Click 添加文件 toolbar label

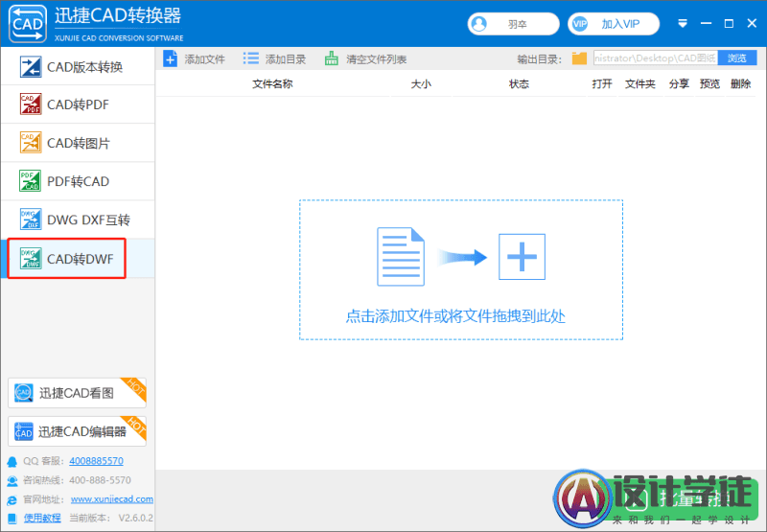point(204,59)
